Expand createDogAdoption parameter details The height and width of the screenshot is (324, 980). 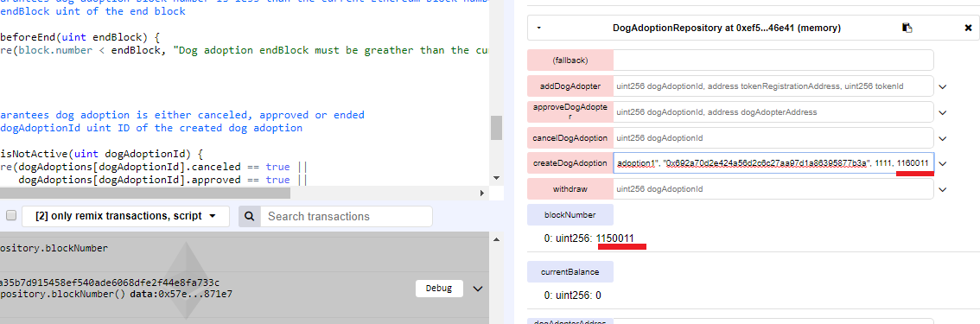pos(943,163)
